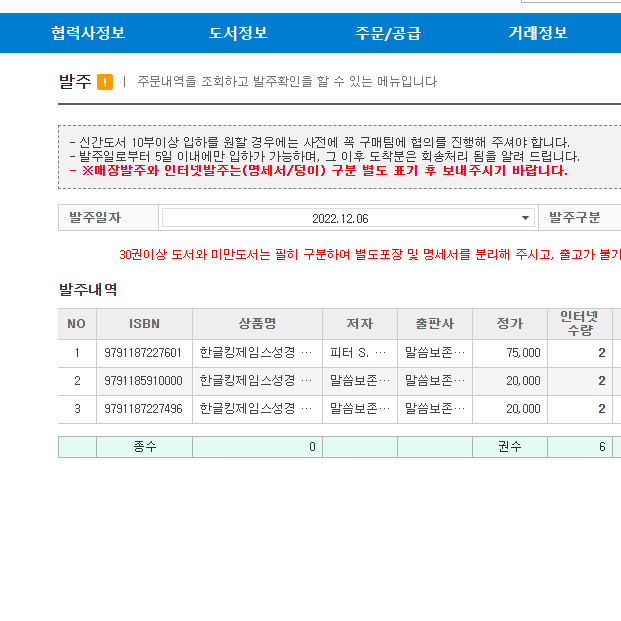This screenshot has height=621, width=621.
Task: Click the 20,000 price in row 2
Action: pos(510,381)
